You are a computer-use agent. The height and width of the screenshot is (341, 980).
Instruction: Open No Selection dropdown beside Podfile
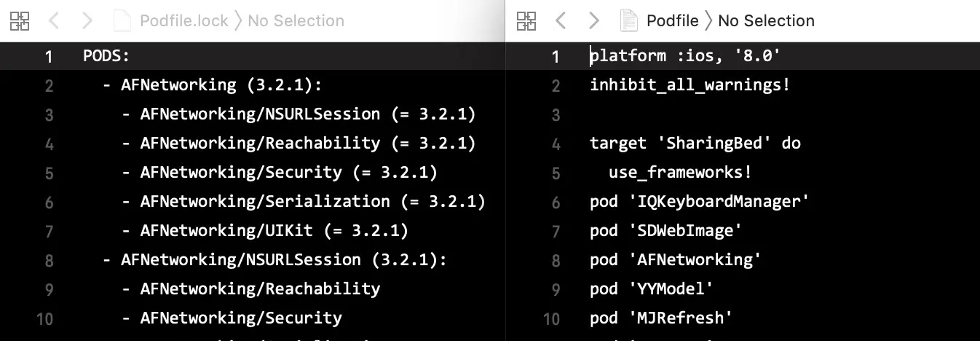pos(766,20)
